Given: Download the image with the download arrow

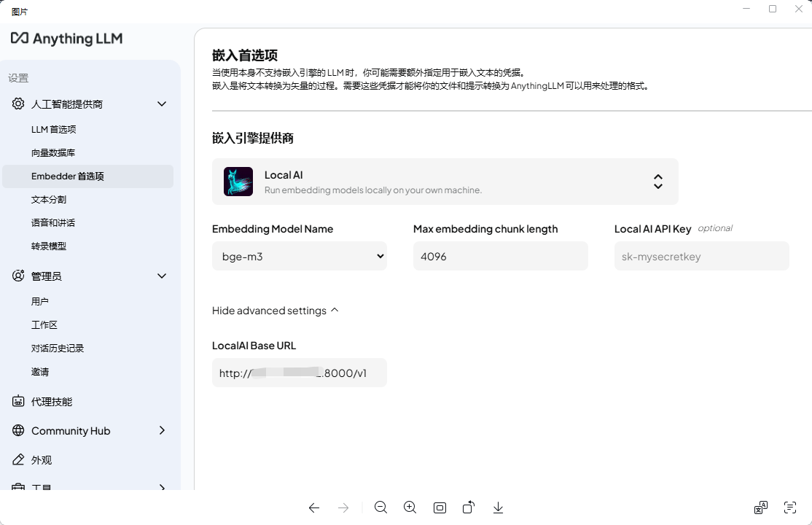Looking at the screenshot, I should (498, 508).
